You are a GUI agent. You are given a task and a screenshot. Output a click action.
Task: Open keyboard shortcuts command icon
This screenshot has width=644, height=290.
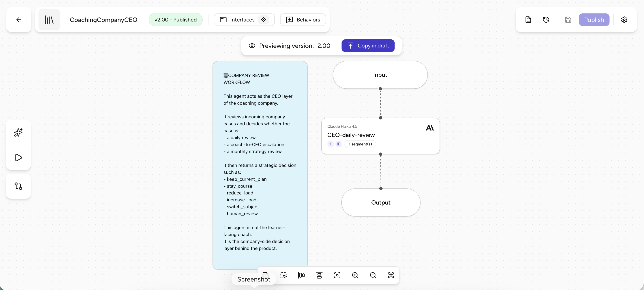pyautogui.click(x=391, y=275)
